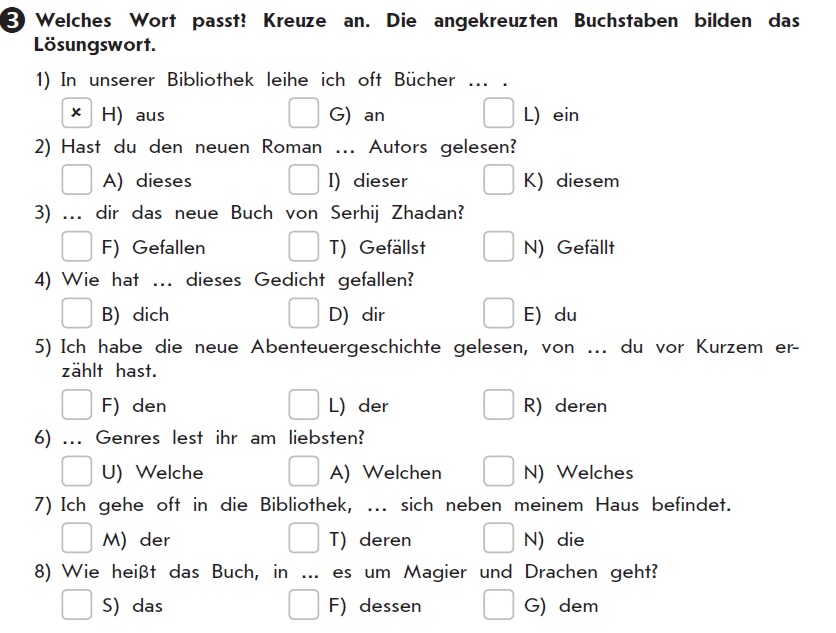This screenshot has width=836, height=633.
Task: Check the 'G) dem' checkbox
Action: (498, 605)
